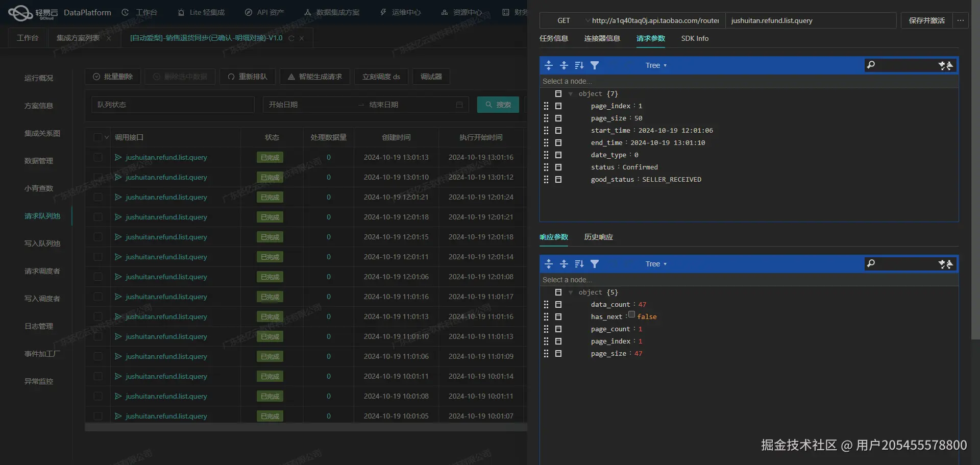Screen dimensions: 980x465
Task: Toggle the has_next checkbox in response
Action: point(632,314)
